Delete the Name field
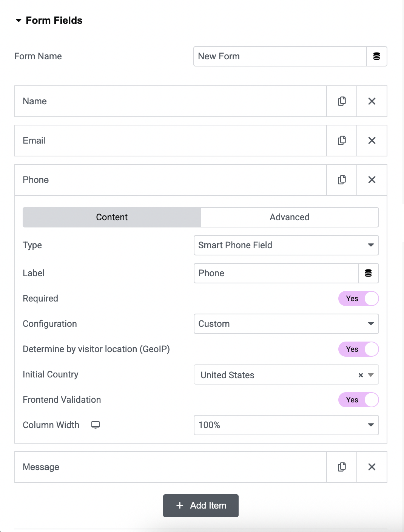This screenshot has height=532, width=404. (372, 101)
